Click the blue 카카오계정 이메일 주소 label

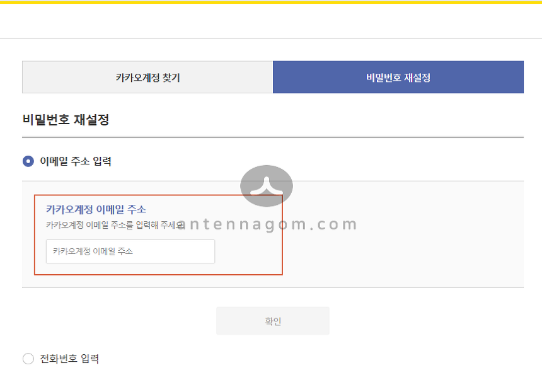[x=96, y=209]
